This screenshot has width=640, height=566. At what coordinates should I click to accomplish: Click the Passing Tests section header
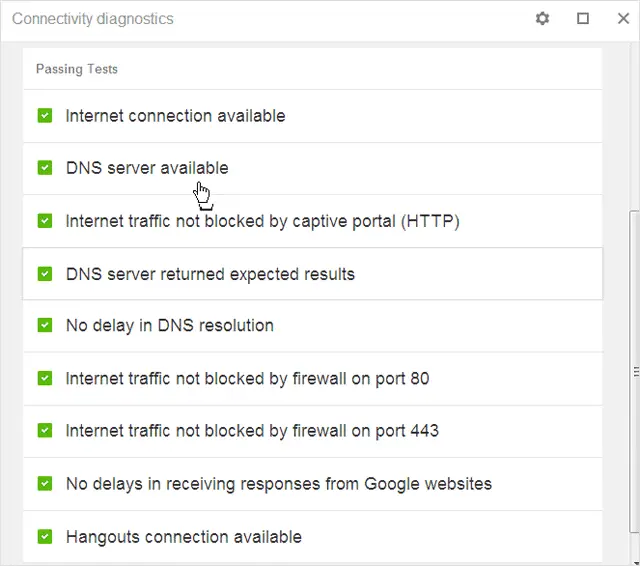coord(77,69)
